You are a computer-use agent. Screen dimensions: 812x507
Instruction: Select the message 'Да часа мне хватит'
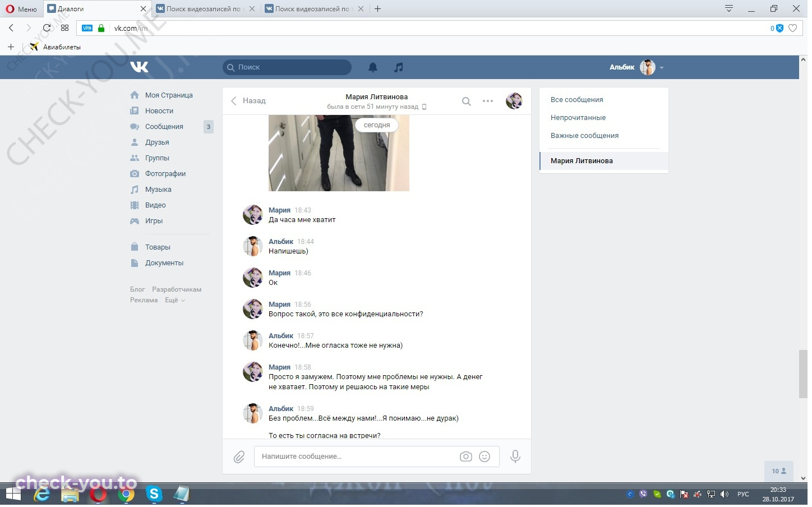tap(302, 220)
